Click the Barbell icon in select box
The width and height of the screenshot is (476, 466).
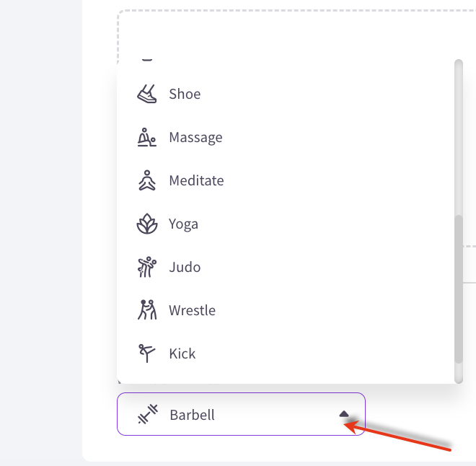coord(148,414)
